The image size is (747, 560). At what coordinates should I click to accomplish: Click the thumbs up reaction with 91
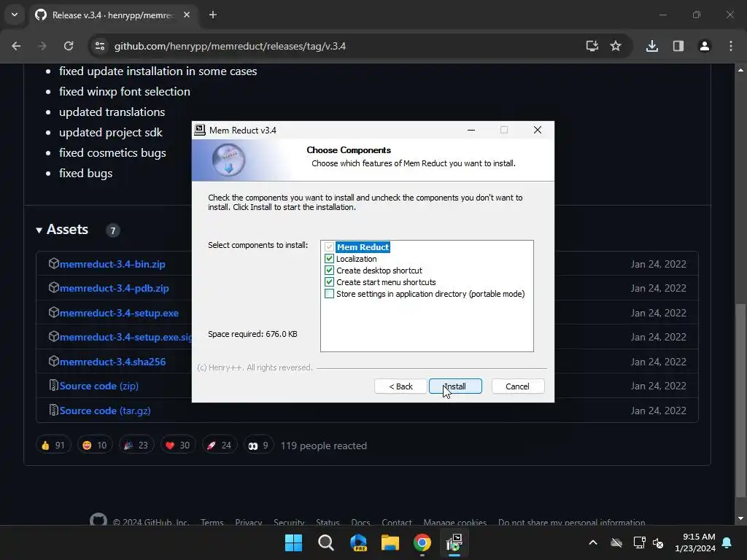point(53,446)
